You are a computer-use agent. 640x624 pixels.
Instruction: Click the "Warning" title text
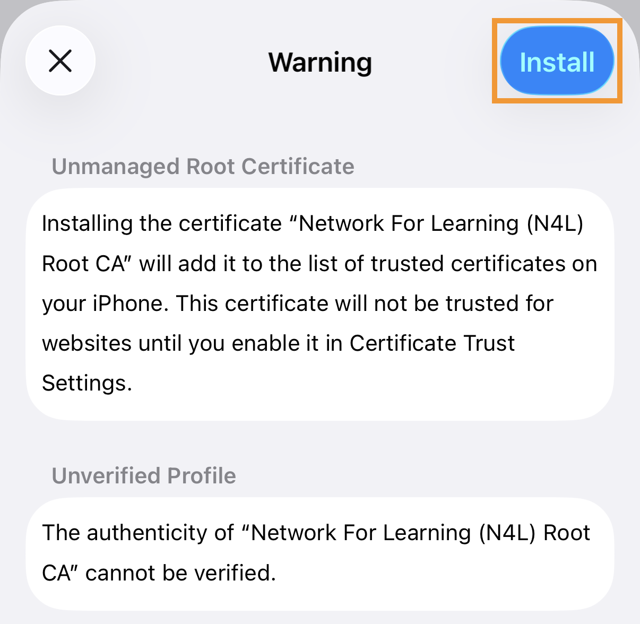pos(320,62)
